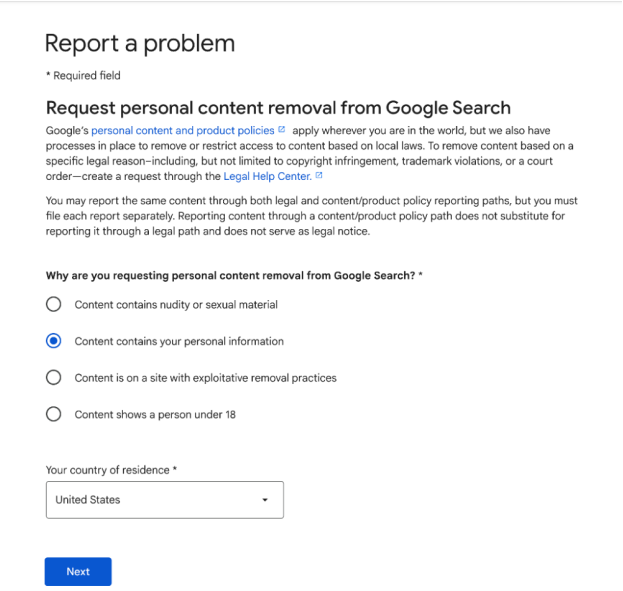Select the nudity or sexual material radio
Image resolution: width=623 pixels, height=591 pixels.
[x=54, y=304]
